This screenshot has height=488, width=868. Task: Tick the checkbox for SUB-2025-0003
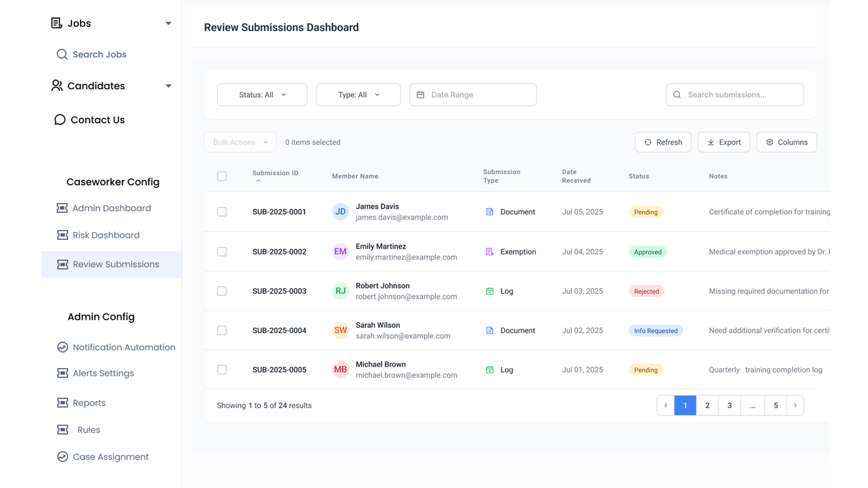point(222,291)
